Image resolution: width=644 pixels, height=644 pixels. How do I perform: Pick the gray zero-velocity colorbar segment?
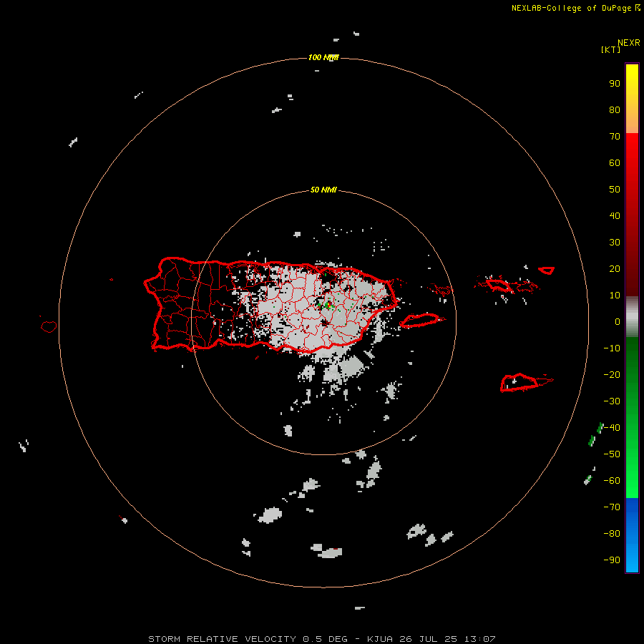pyautogui.click(x=632, y=317)
